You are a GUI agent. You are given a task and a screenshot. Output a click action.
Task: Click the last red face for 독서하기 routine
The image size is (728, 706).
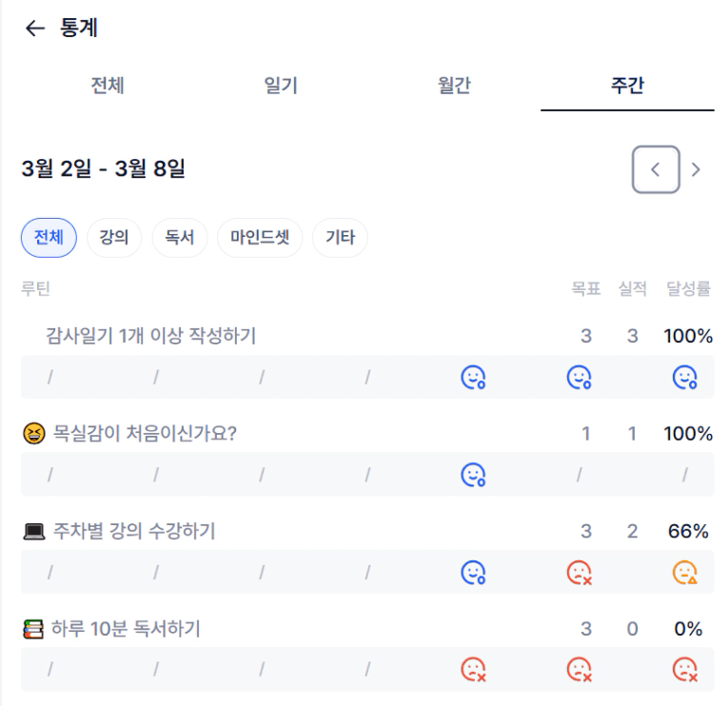coord(685,670)
